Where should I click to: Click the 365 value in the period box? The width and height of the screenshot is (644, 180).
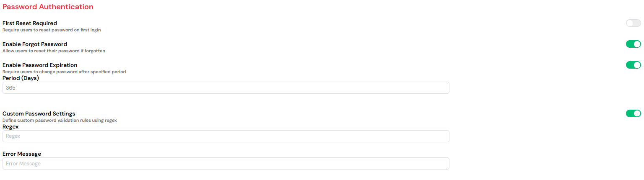click(11, 88)
